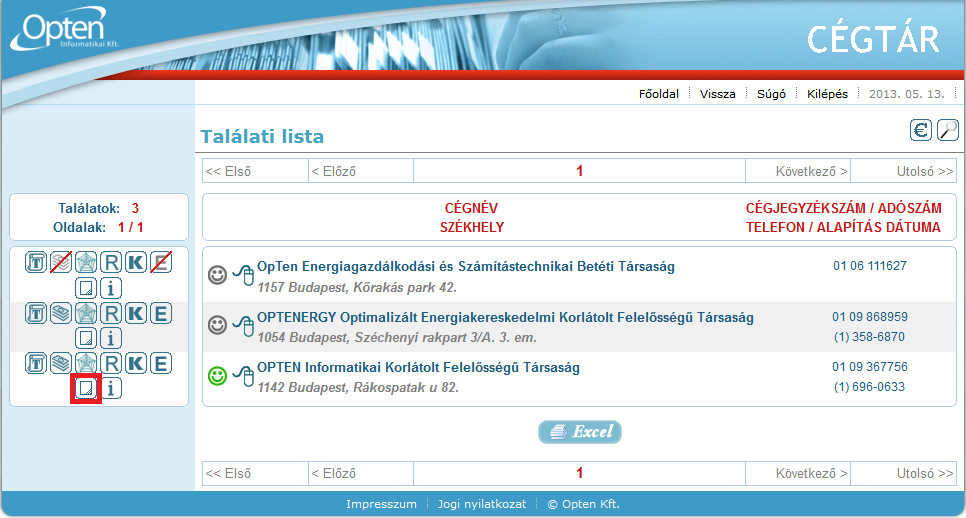Viewport: 966px width, 518px height.
Task: Click the crossed-out money stack icon for OpTen Energiagazdálkodási
Action: (60, 262)
